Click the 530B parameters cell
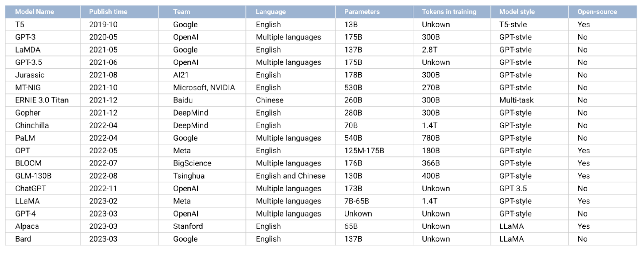644x253 pixels. (x=374, y=88)
